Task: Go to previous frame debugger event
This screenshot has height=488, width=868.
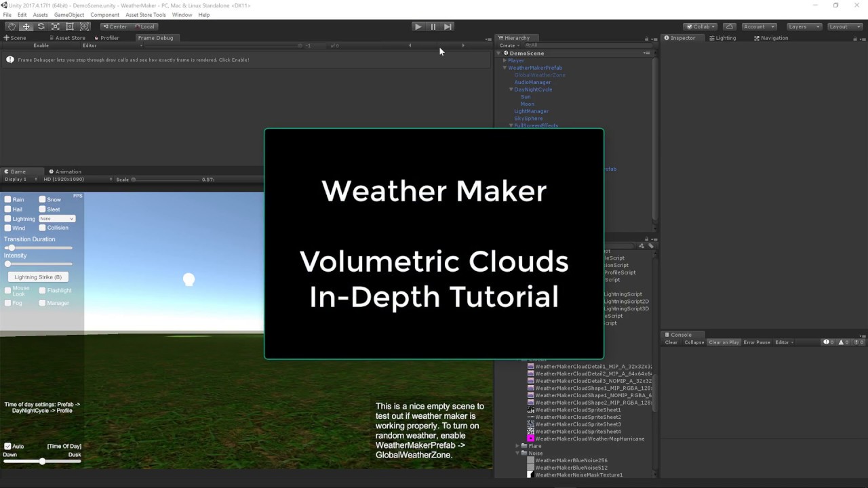Action: tap(410, 45)
